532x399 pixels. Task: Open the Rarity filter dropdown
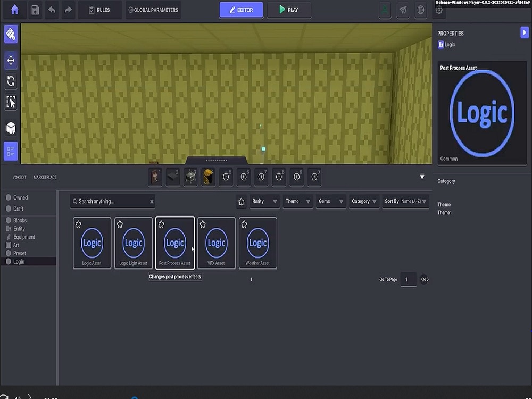pos(264,201)
